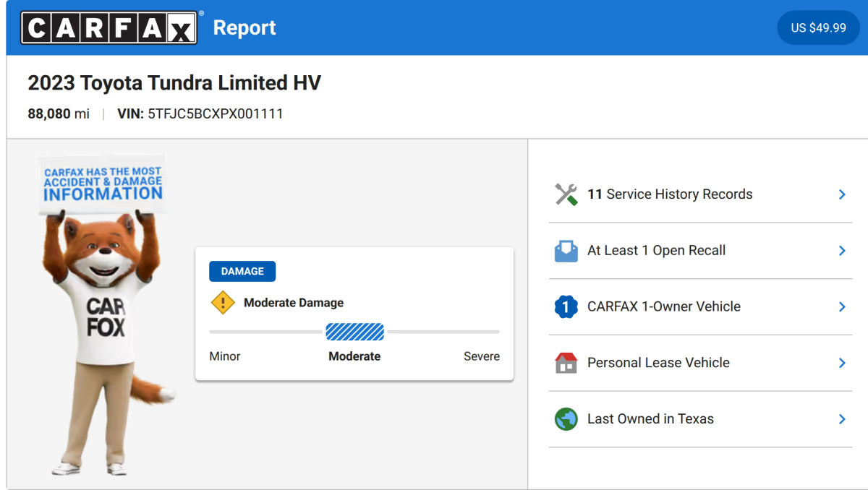Click the bold Moderate label under the scale
This screenshot has width=868, height=490.
point(354,356)
